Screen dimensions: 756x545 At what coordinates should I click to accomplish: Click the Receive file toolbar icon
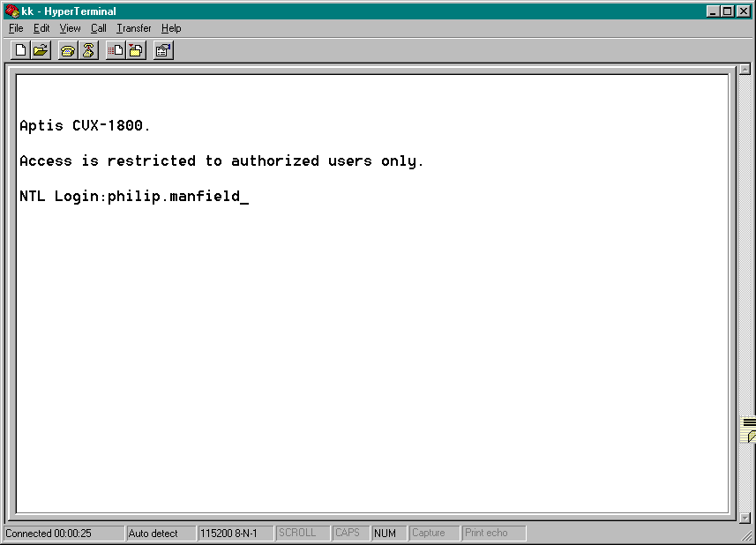(136, 50)
